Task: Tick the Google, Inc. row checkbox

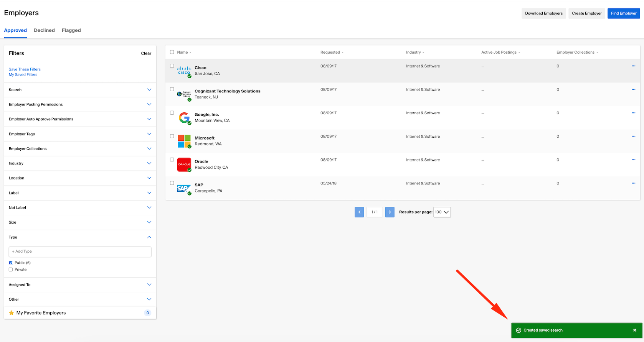Action: pos(172,113)
